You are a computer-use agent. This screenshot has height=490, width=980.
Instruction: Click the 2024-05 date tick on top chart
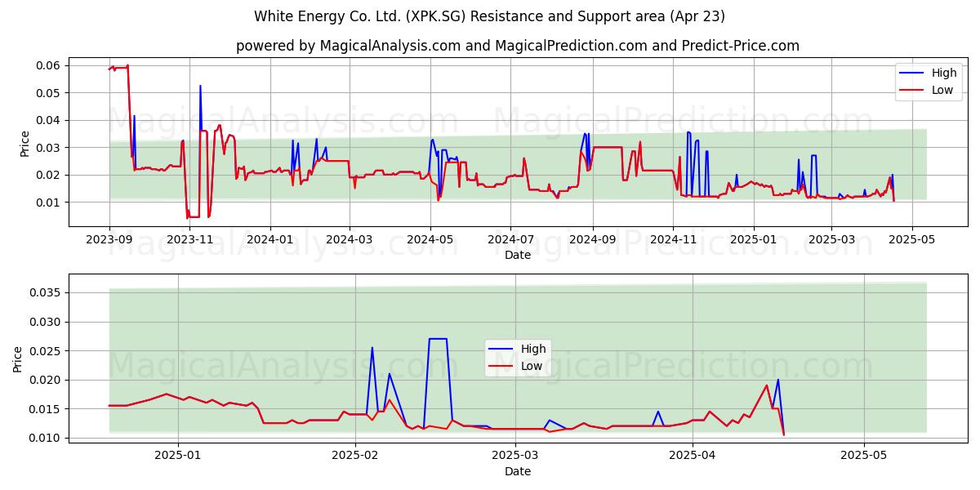pos(430,238)
